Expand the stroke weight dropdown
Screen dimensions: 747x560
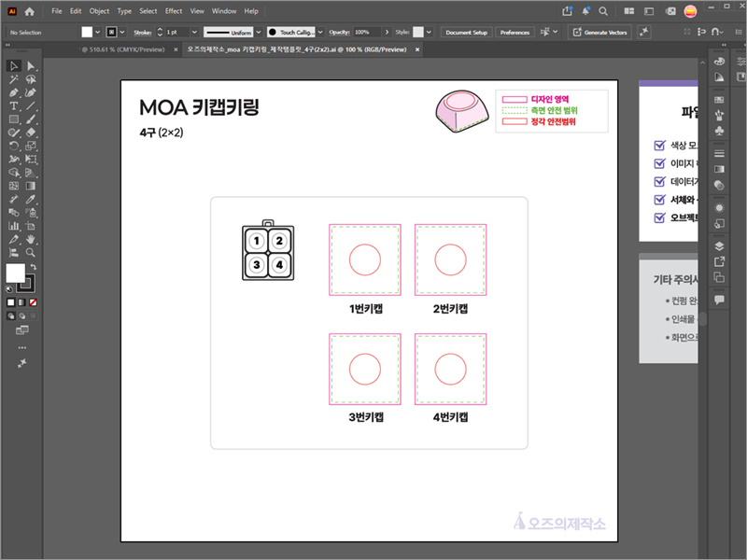click(194, 32)
